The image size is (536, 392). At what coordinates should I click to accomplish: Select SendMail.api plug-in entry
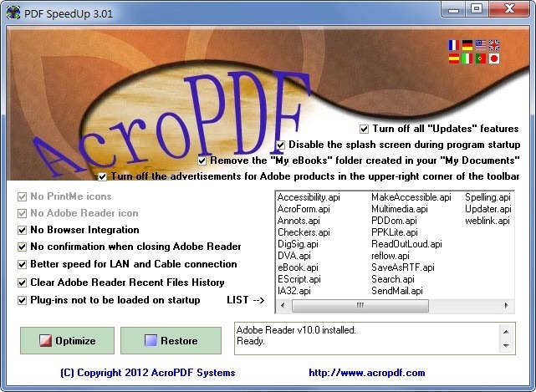[x=397, y=291]
